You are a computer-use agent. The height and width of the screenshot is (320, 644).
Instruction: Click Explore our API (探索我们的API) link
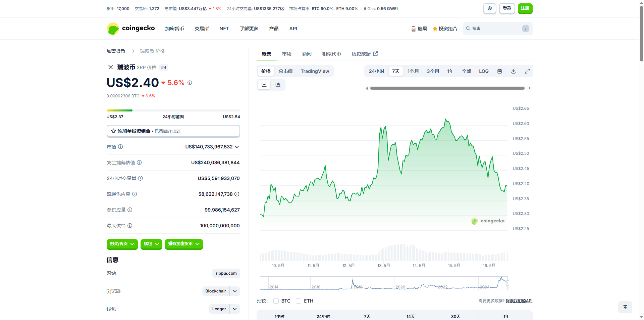tap(519, 301)
